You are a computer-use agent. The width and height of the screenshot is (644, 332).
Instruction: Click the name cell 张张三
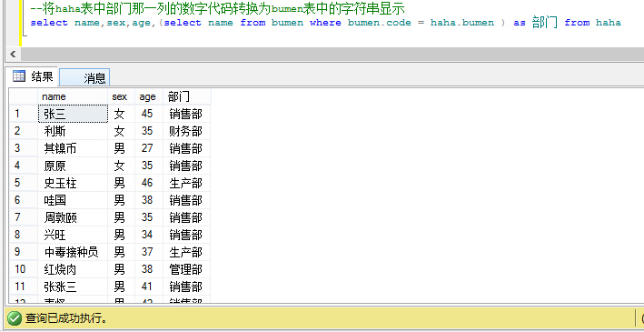coord(73,287)
